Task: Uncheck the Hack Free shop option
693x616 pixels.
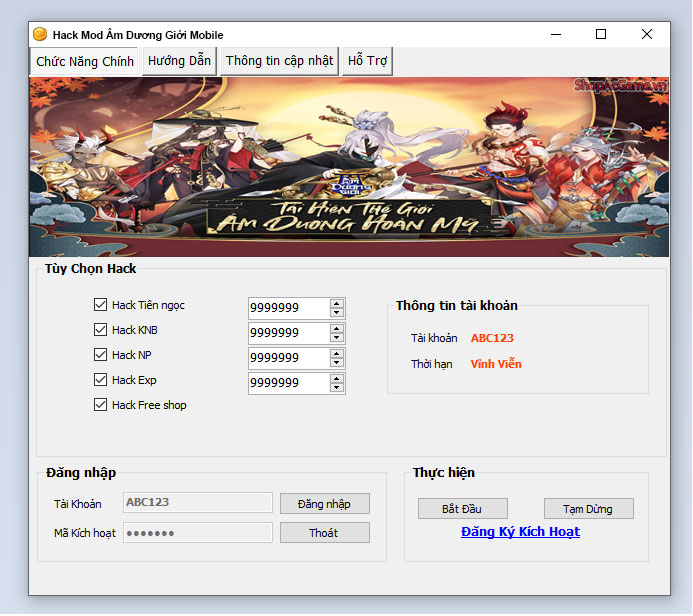Action: coord(100,405)
